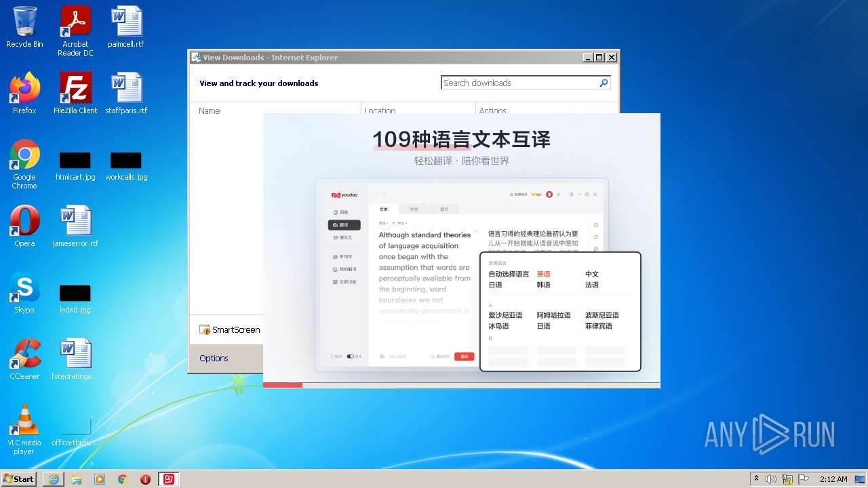The width and height of the screenshot is (868, 488).
Task: Open Windows Explorer from taskbar
Action: point(77,479)
